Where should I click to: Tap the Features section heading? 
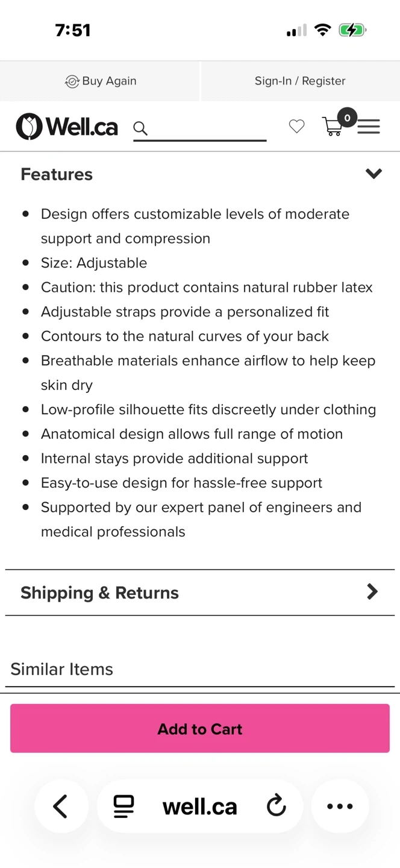click(57, 174)
